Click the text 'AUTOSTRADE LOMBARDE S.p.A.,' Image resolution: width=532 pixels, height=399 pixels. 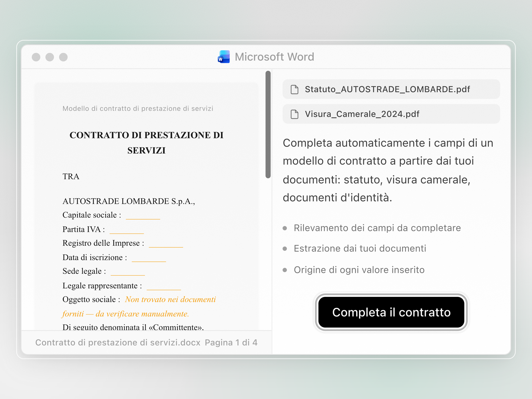[129, 201]
